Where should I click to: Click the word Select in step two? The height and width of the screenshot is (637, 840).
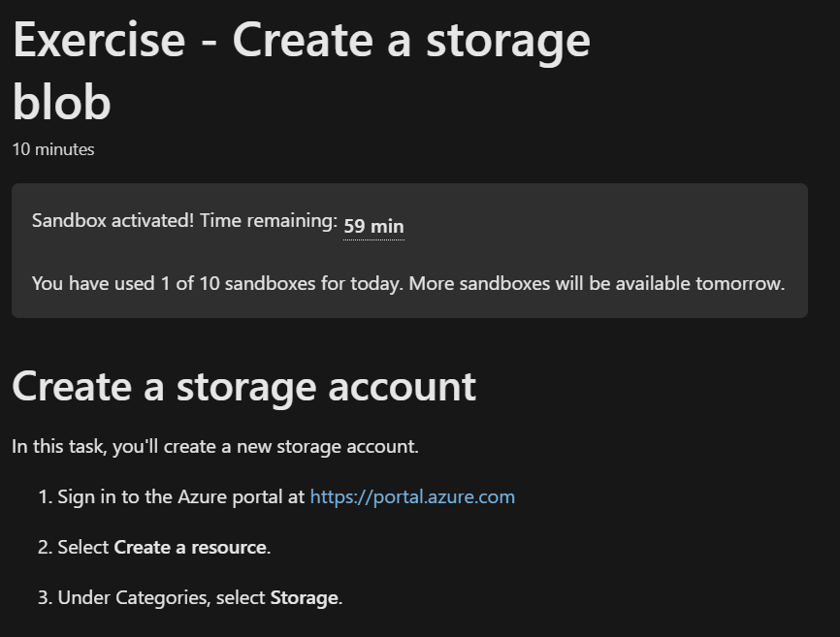[x=83, y=548]
